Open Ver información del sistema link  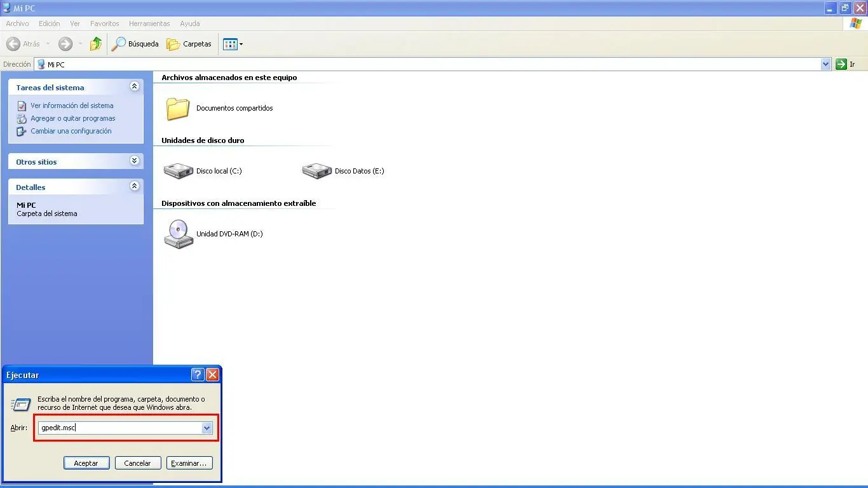point(72,105)
